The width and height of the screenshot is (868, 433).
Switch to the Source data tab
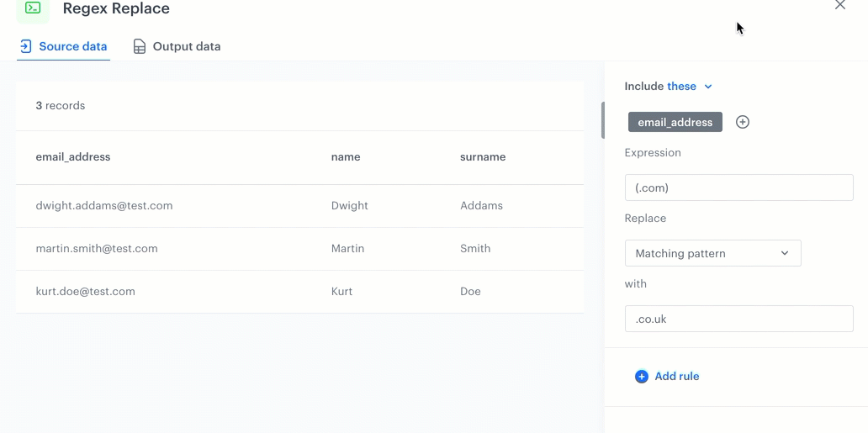click(64, 46)
